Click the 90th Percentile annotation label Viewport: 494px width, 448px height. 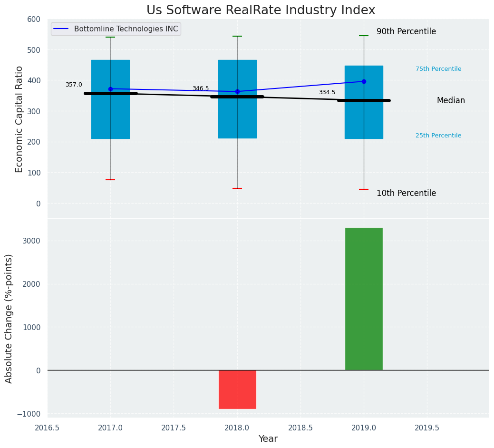pos(406,32)
